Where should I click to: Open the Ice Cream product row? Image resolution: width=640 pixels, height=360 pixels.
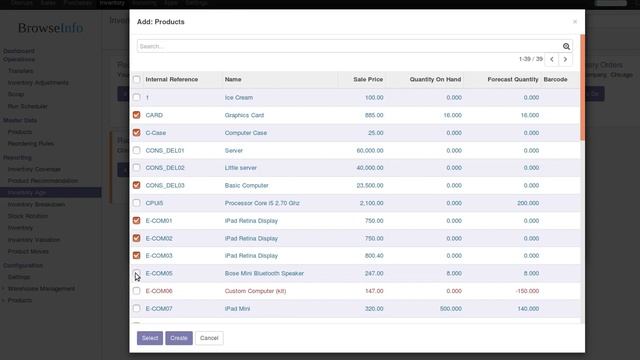355,98
